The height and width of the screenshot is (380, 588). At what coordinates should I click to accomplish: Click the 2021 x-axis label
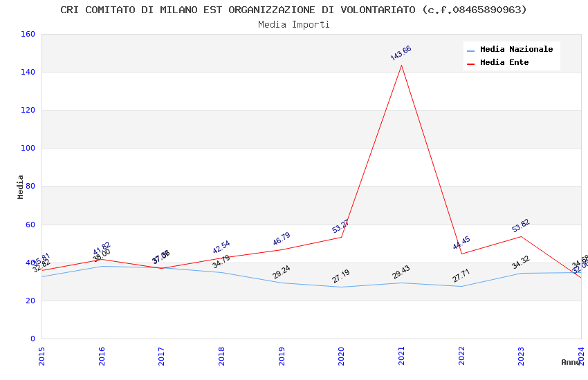[401, 357]
